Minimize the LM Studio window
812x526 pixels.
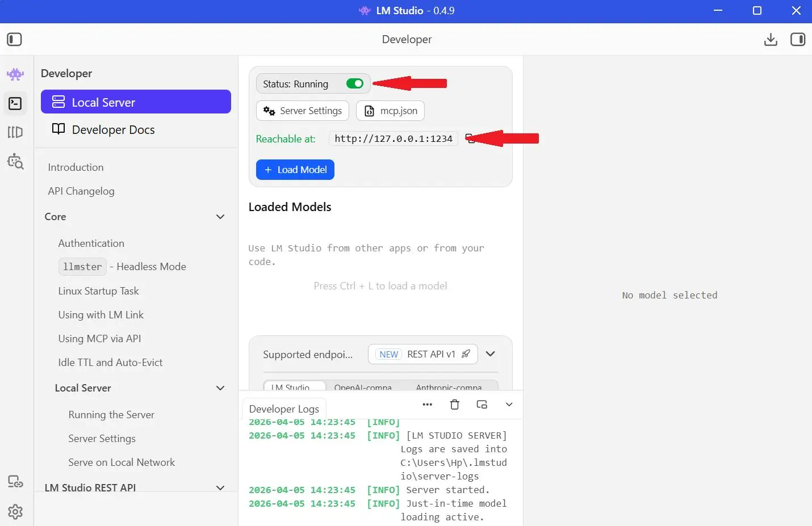(718, 11)
